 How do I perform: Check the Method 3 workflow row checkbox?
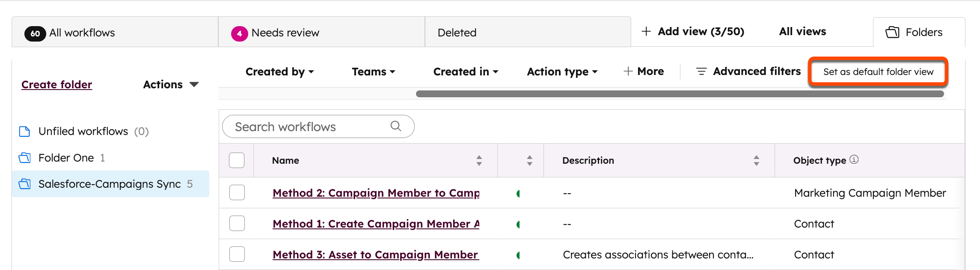tap(237, 254)
